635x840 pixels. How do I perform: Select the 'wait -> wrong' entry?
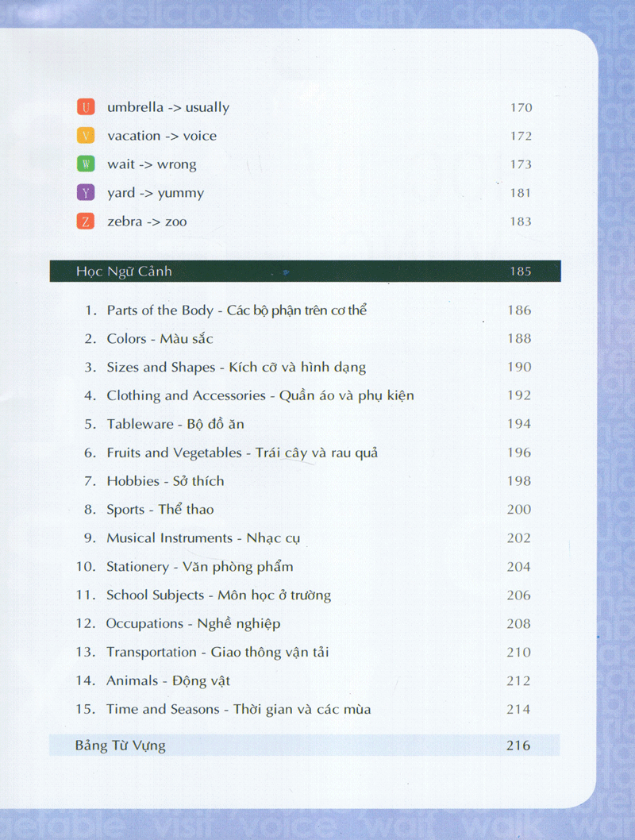(x=152, y=165)
